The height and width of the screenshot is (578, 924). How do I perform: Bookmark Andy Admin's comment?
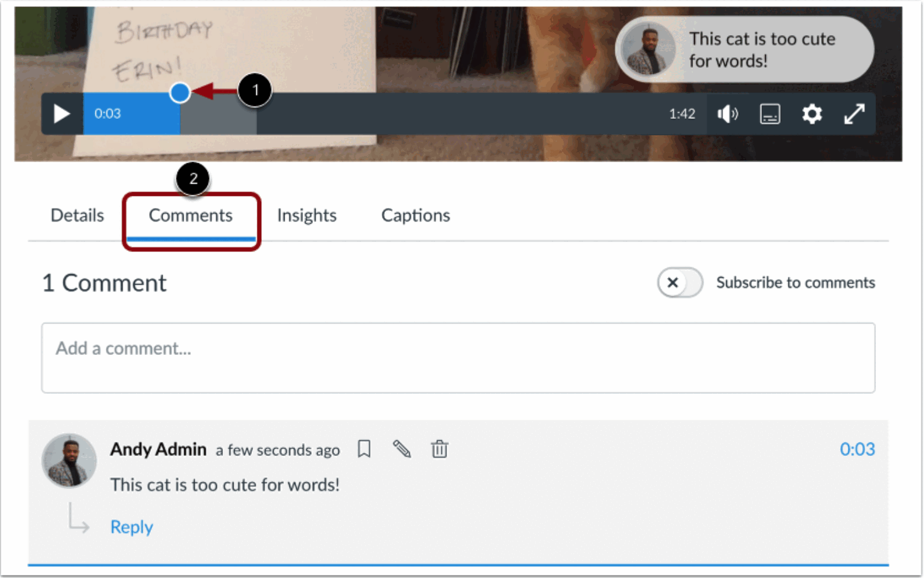pos(365,449)
